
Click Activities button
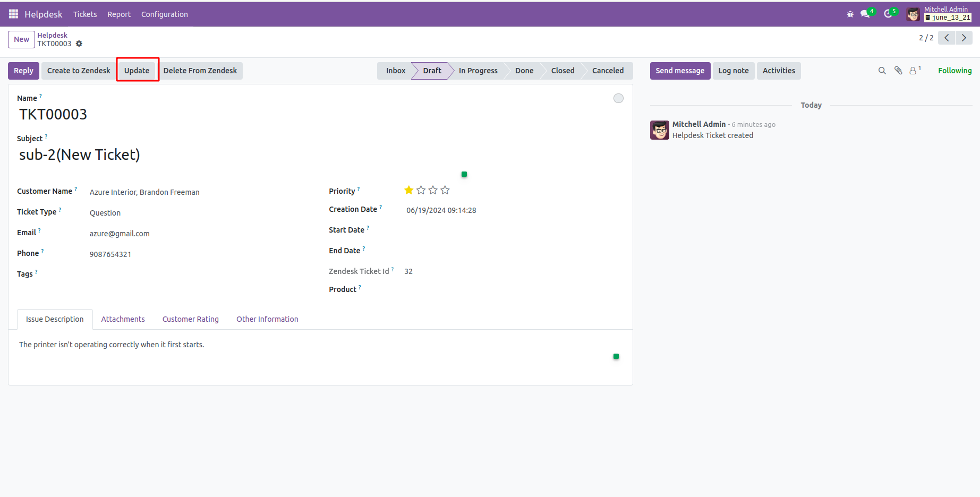[x=779, y=71]
